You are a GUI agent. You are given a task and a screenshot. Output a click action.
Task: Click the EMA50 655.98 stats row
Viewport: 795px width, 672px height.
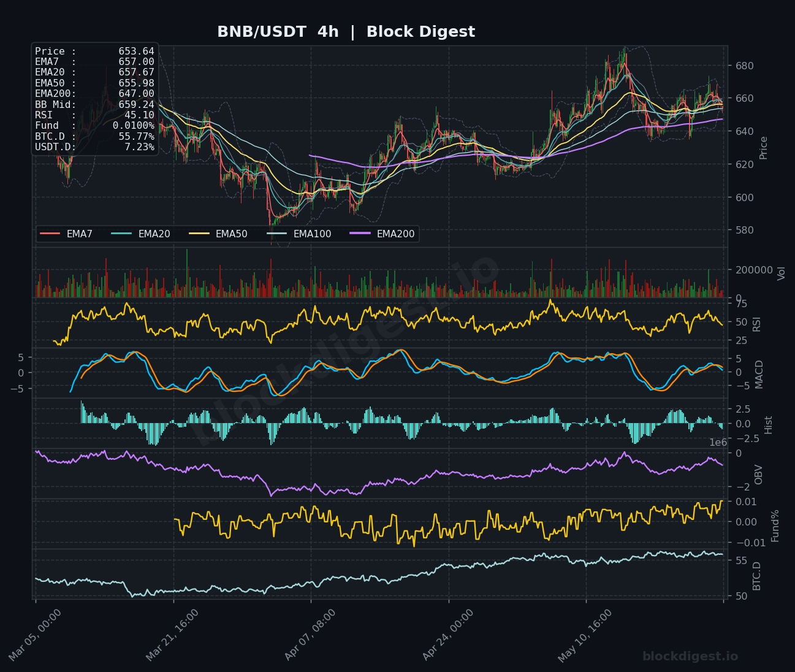(94, 83)
